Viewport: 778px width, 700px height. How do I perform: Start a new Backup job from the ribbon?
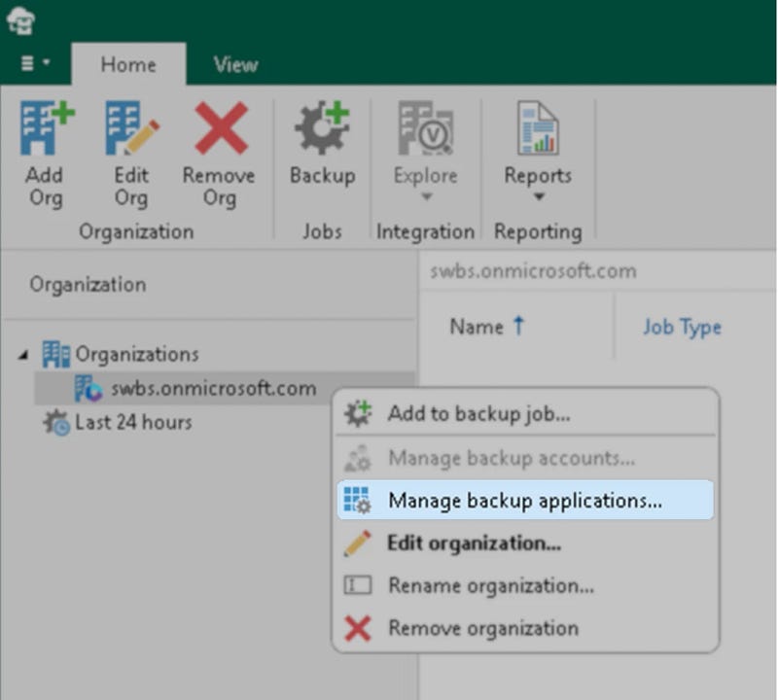(x=322, y=130)
